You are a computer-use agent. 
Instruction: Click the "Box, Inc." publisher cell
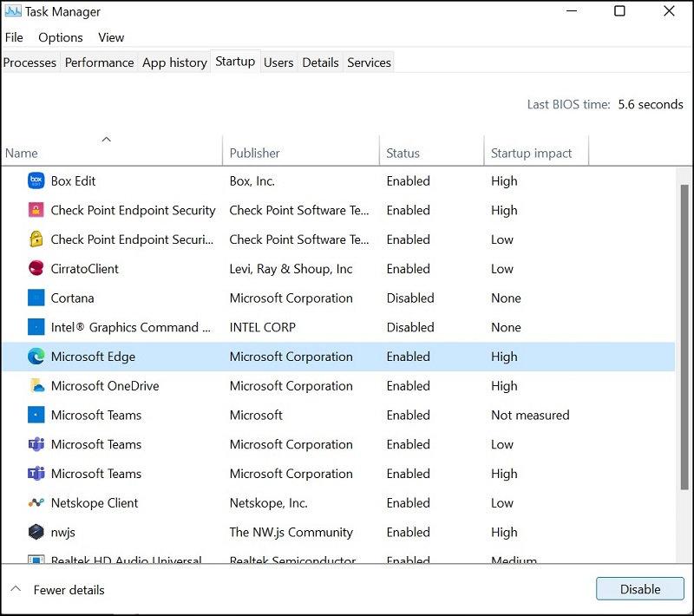tap(252, 181)
